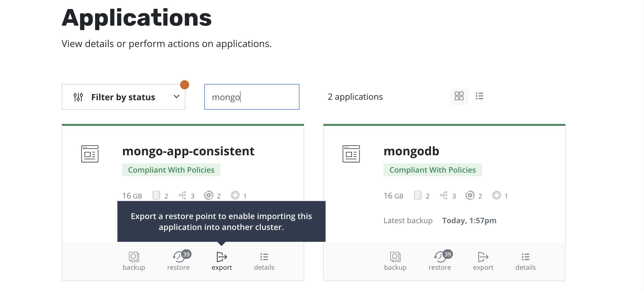This screenshot has width=644, height=293.
Task: Click the volumes database icon on mongo-app-consistent
Action: (x=157, y=195)
